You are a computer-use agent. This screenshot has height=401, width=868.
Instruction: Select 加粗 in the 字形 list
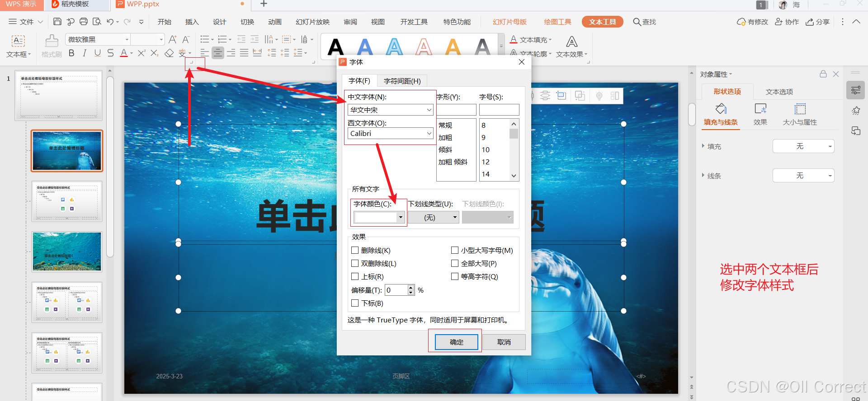[x=445, y=137]
